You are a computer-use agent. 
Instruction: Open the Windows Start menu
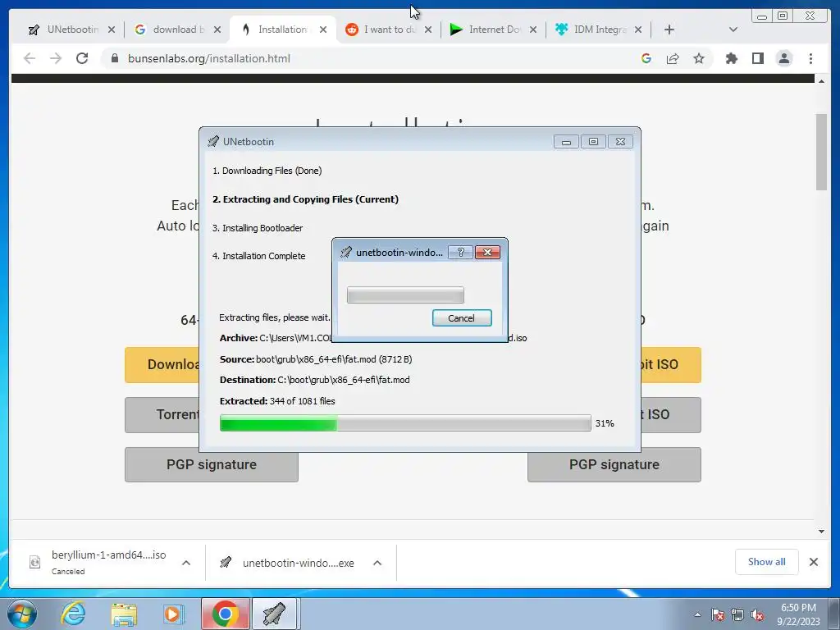(x=22, y=614)
